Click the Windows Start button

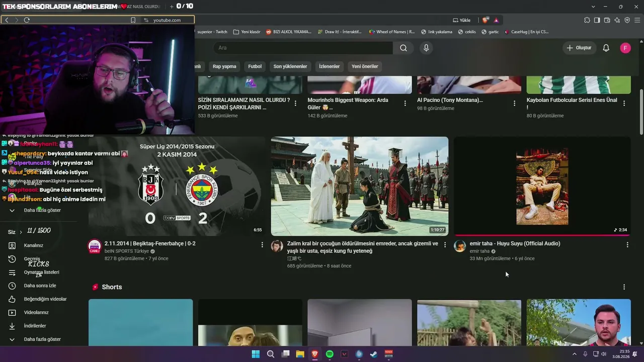click(256, 354)
